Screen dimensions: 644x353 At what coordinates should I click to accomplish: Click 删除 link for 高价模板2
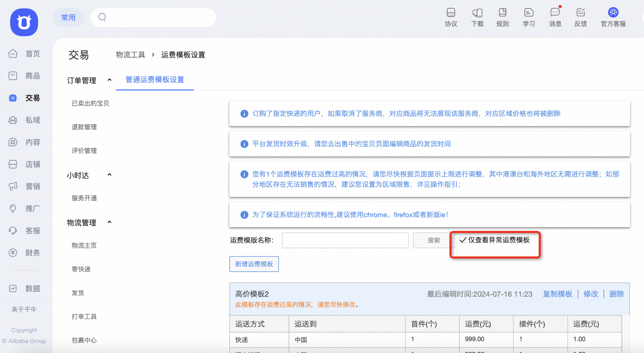click(x=617, y=294)
